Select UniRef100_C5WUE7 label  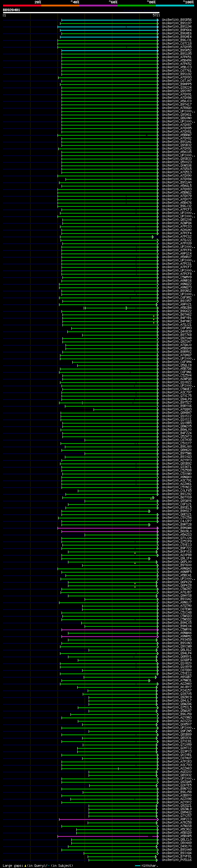pyautogui.click(x=176, y=389)
